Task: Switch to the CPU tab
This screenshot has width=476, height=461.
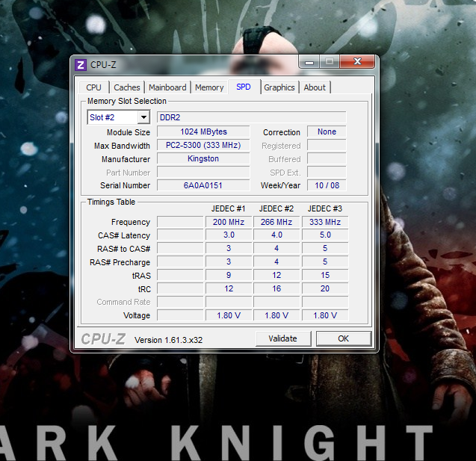Action: [x=93, y=87]
